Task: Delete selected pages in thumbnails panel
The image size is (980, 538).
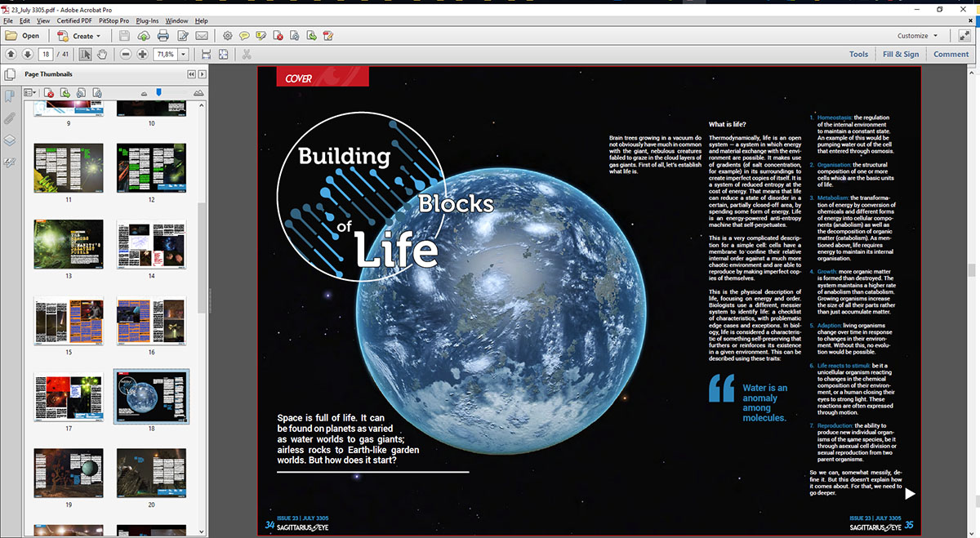Action: tap(49, 93)
